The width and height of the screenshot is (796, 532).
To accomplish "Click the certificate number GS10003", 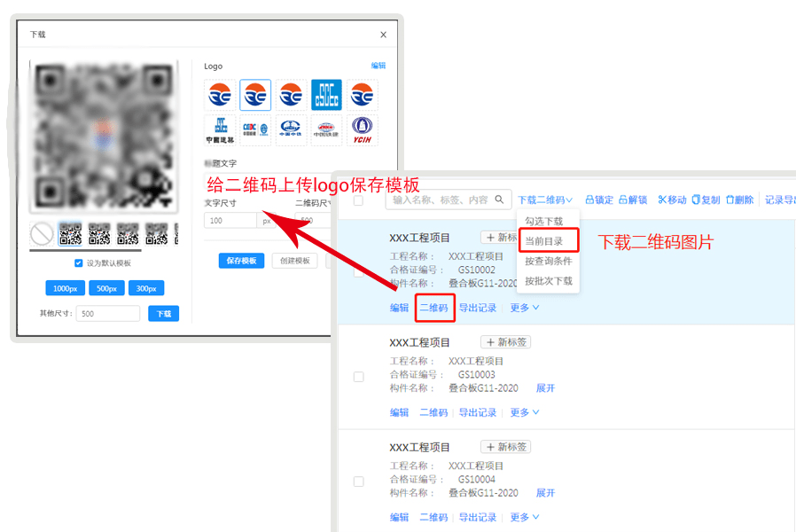I will [476, 375].
